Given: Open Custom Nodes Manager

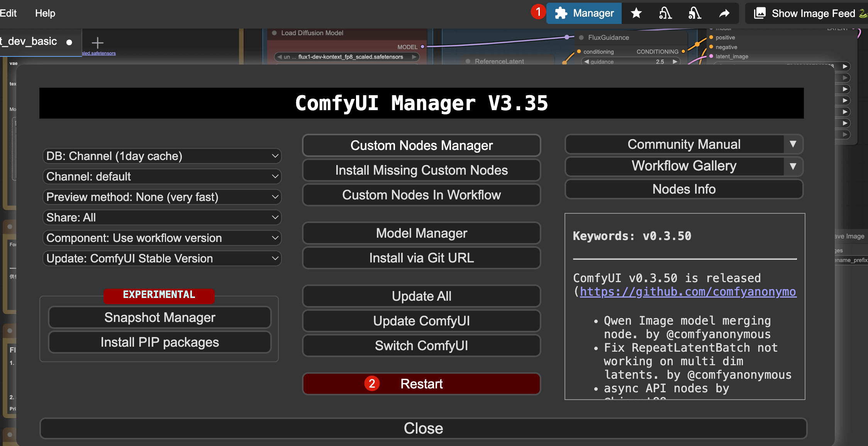Looking at the screenshot, I should 422,145.
